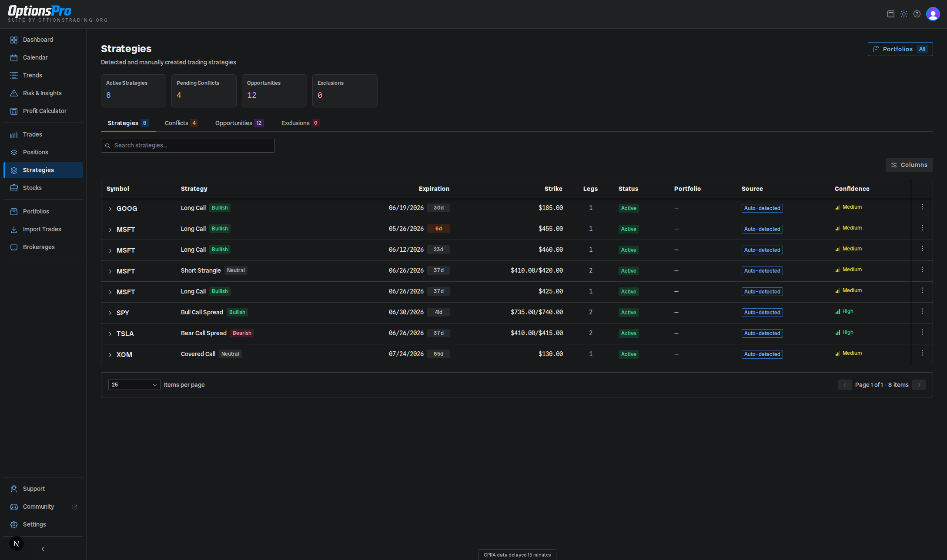The width and height of the screenshot is (947, 560).
Task: Open row actions menu for TSLA
Action: (922, 332)
